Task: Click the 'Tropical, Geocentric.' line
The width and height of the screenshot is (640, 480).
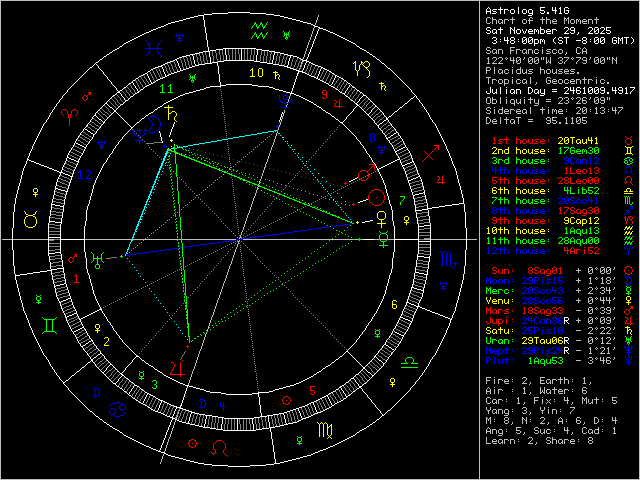Action: pyautogui.click(x=548, y=81)
